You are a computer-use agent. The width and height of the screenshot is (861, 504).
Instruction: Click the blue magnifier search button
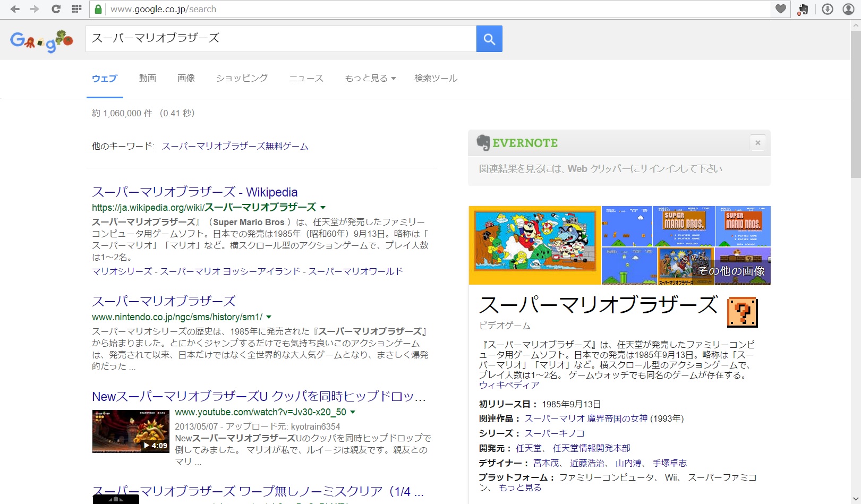pyautogui.click(x=489, y=39)
